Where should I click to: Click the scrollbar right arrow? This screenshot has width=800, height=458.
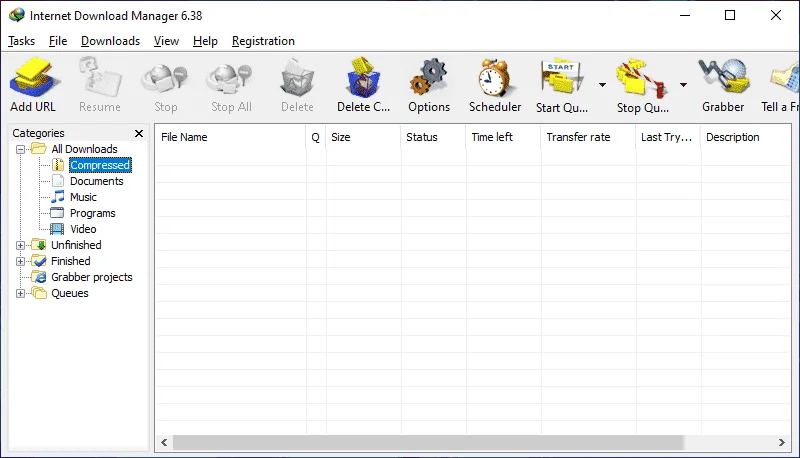click(782, 442)
